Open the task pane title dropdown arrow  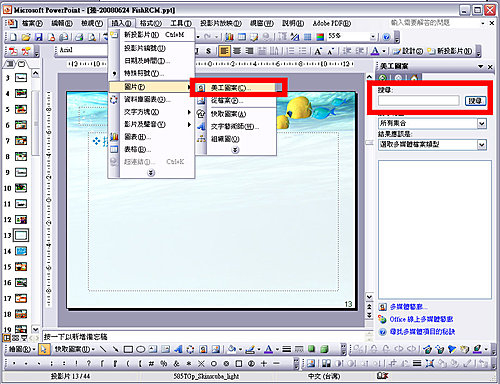pyautogui.click(x=480, y=66)
